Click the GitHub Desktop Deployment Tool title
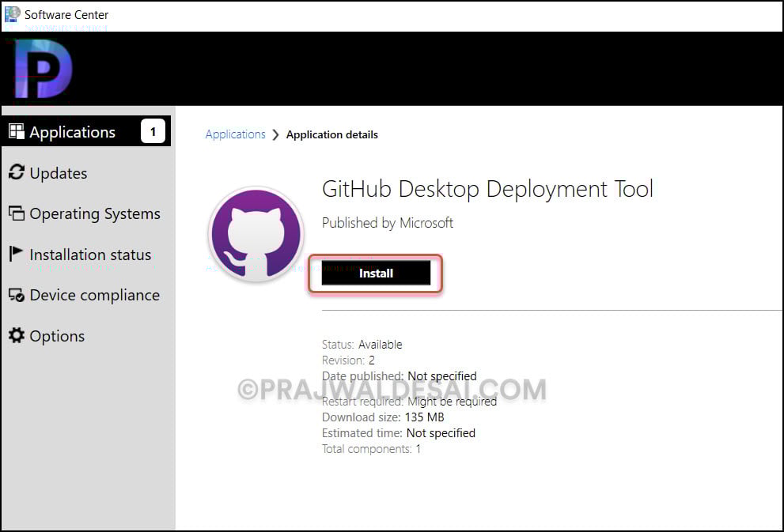Image resolution: width=784 pixels, height=532 pixels. (487, 189)
